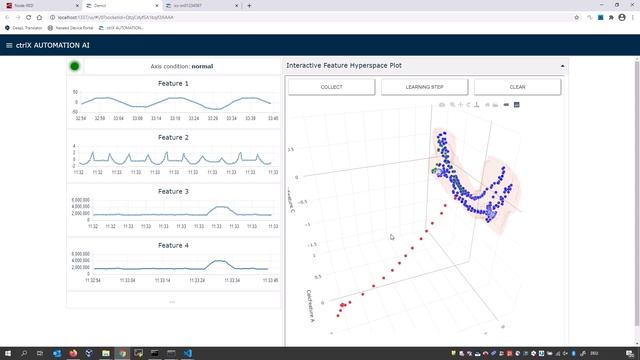Screen dimensions: 640x360
Task: Select the turntable rotation tool in plot toolbar
Action: click(x=476, y=105)
